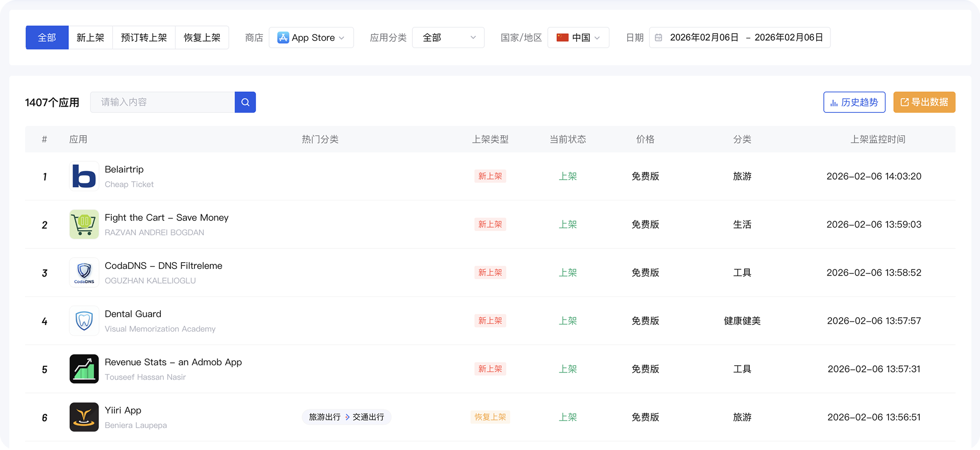This screenshot has width=980, height=450.
Task: Select the 全部 filter tab
Action: 47,38
